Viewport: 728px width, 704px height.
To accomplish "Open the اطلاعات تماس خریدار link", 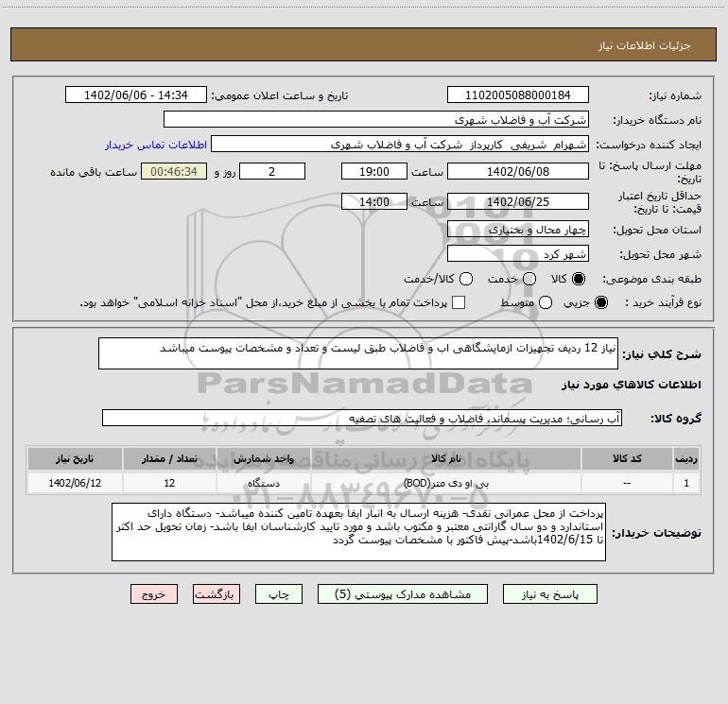I will point(156,145).
